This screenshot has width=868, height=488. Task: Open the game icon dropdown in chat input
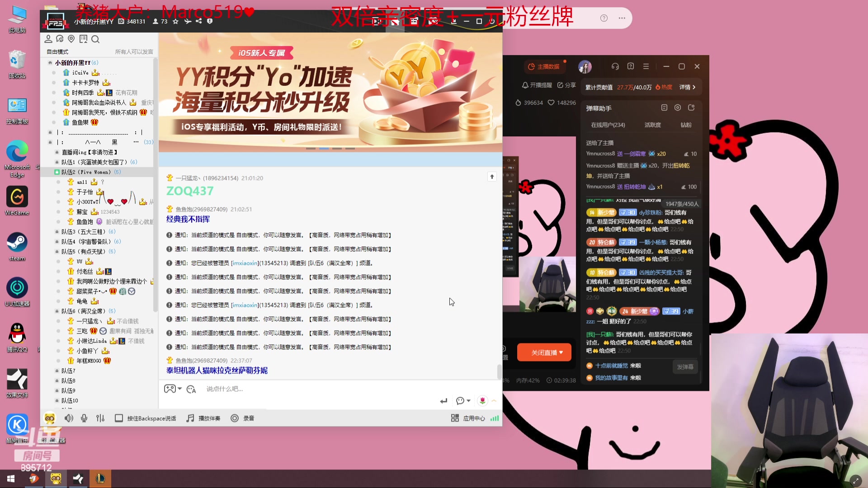[171, 389]
